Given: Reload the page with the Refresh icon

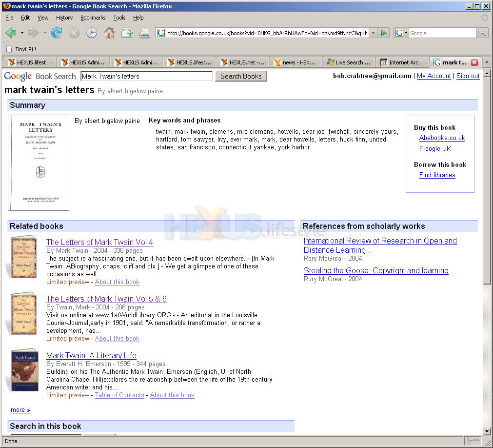Looking at the screenshot, I should [57, 33].
